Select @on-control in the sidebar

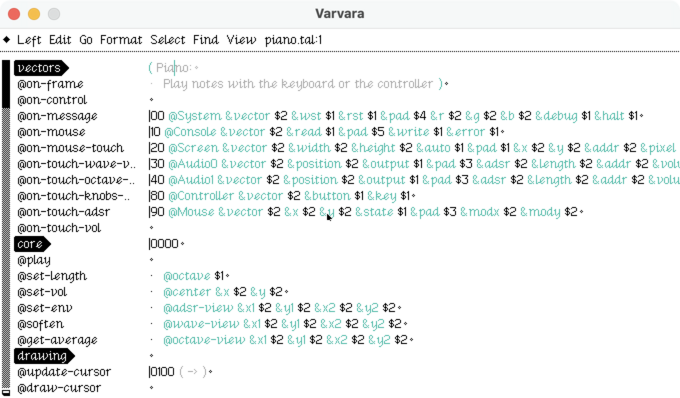pyautogui.click(x=52, y=100)
